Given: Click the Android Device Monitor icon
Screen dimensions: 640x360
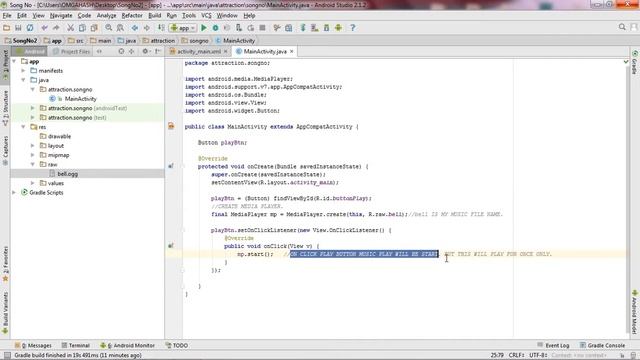Looking at the screenshot, I should point(338,28).
